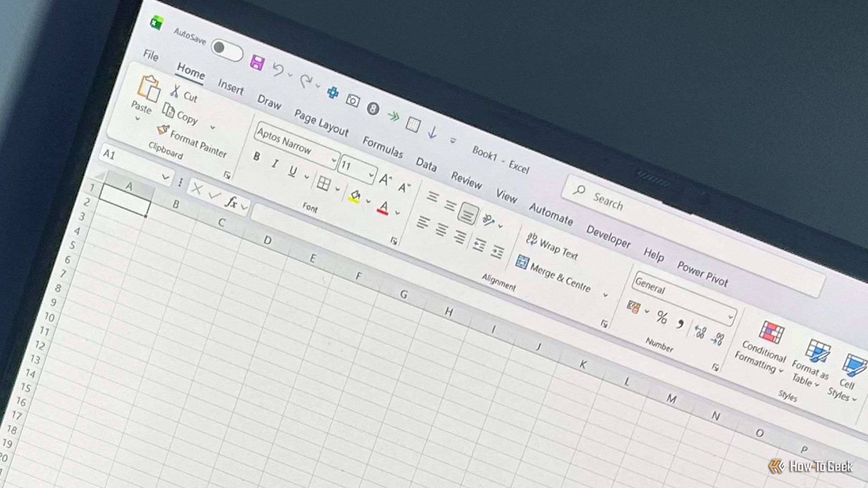
Task: Select Bottom Align icon
Action: tap(468, 213)
